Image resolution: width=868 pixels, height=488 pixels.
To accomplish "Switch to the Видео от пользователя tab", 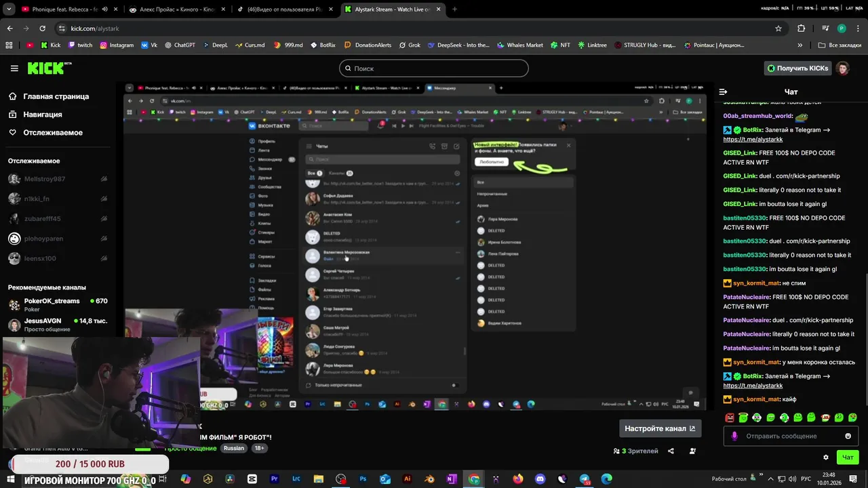I will click(x=283, y=9).
